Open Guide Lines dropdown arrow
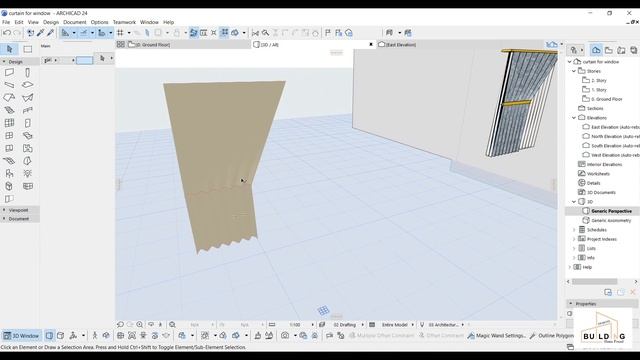The height and width of the screenshot is (360, 640). click(x=74, y=33)
